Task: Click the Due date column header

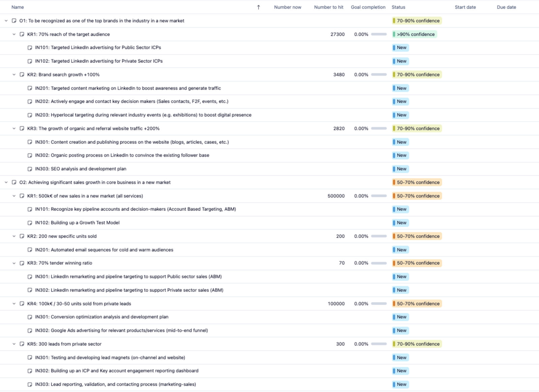Action: point(506,7)
